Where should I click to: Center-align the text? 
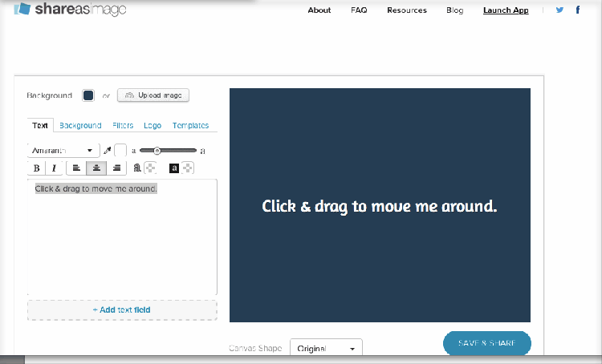coord(96,168)
